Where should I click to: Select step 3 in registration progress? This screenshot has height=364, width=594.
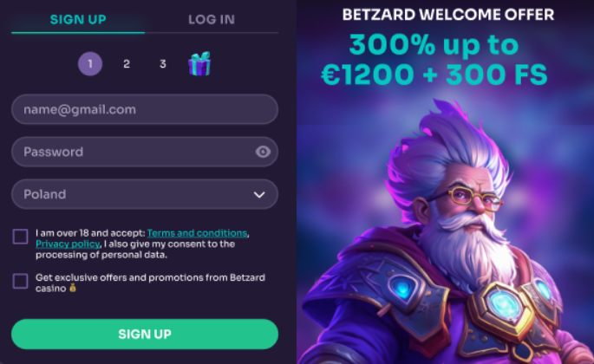[163, 63]
